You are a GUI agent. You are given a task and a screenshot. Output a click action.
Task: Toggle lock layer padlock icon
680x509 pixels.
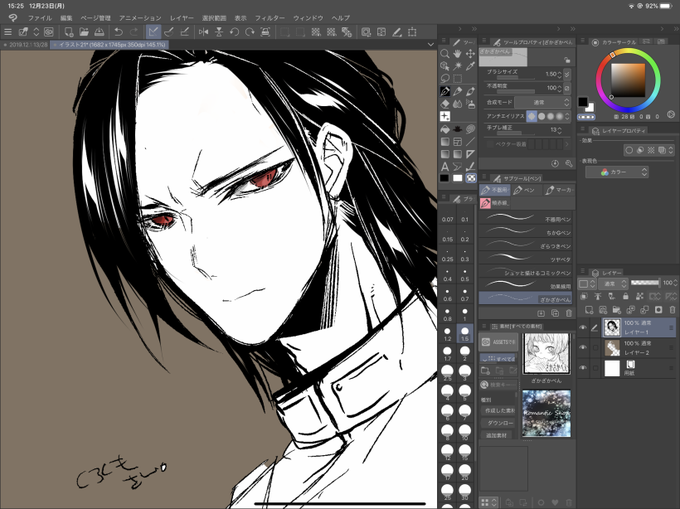coord(625,296)
